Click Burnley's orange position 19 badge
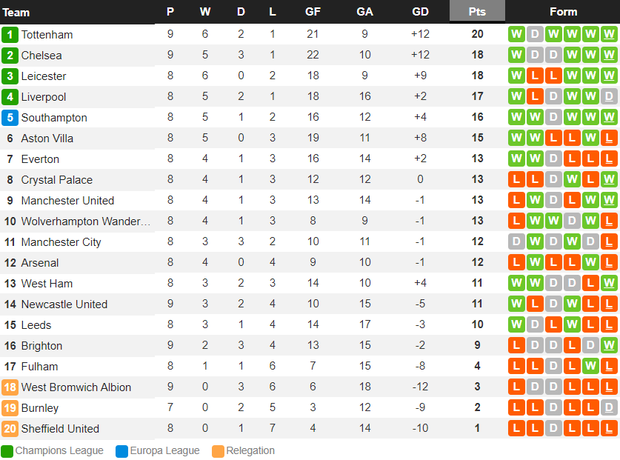 [10, 408]
